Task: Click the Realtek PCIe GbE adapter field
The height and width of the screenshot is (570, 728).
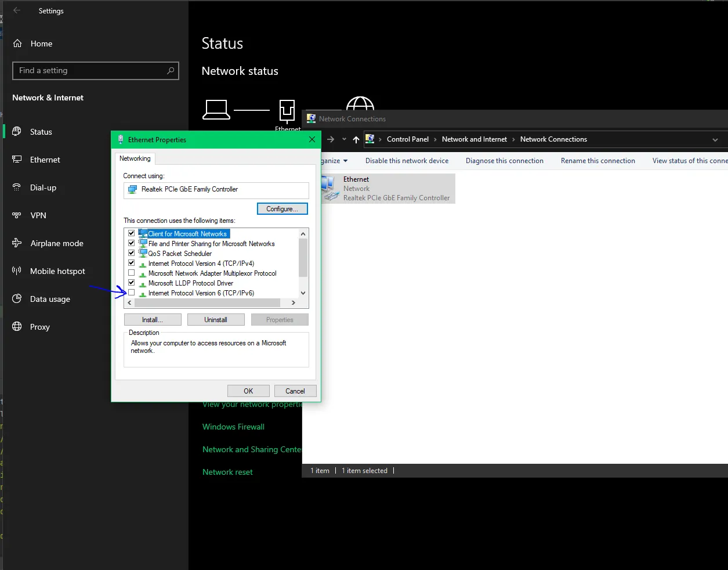Action: click(x=216, y=190)
